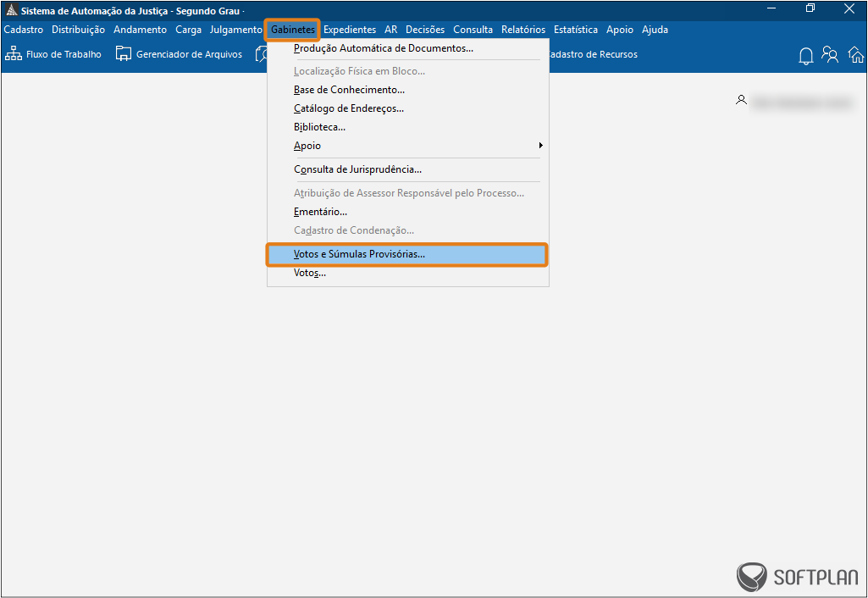Open the Ementário entry
The height and width of the screenshot is (598, 868).
(408, 212)
